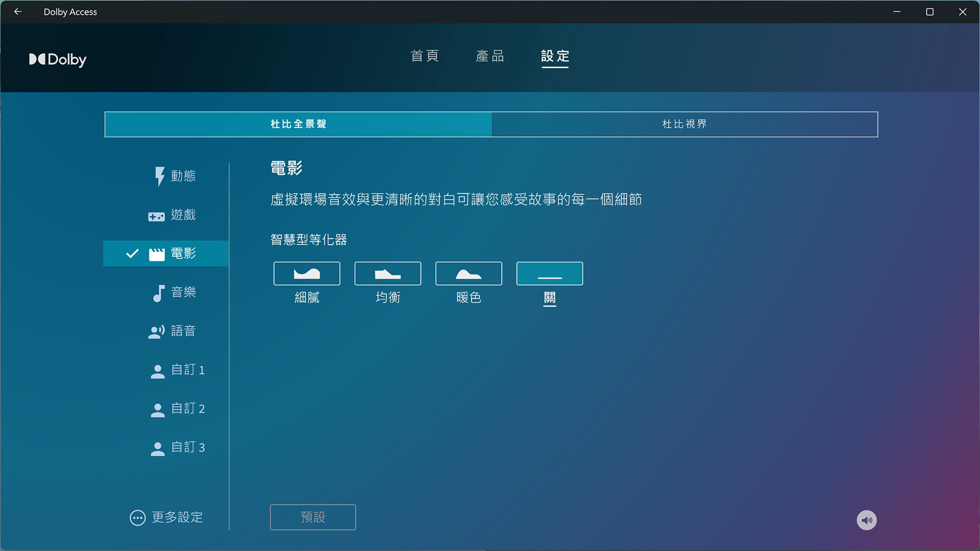980x551 pixels.
Task: Click the 智慧型等化器 heading
Action: 309,240
